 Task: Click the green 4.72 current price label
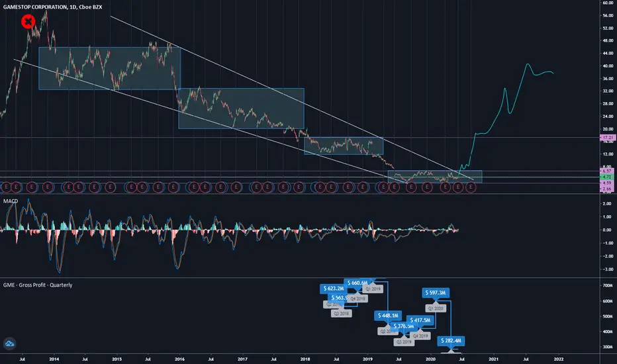[608, 177]
